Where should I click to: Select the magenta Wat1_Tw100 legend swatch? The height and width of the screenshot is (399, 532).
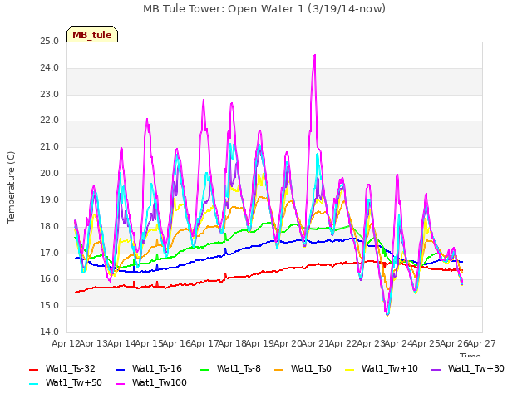[120, 384]
